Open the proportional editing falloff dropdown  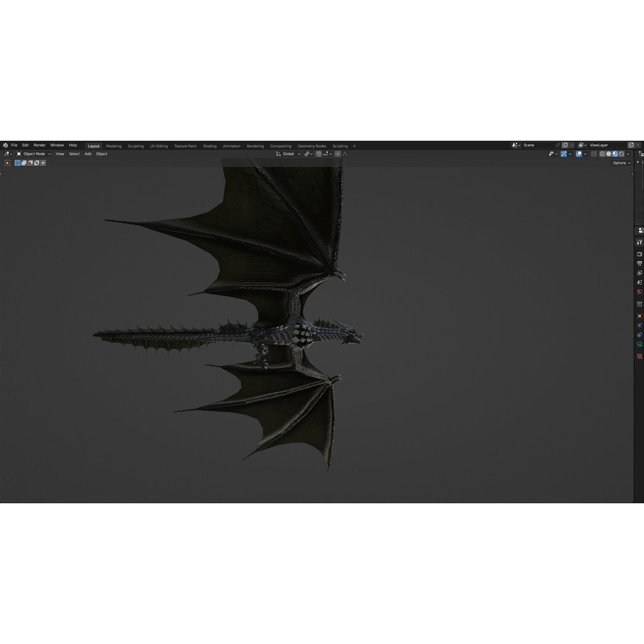(346, 154)
